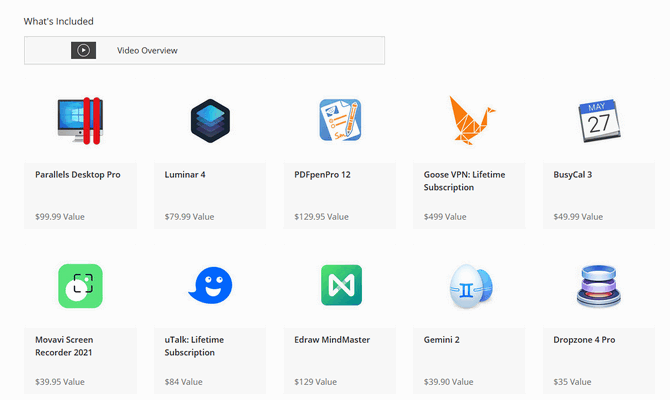Click the $99.99 Value text
This screenshot has height=400, width=670.
(x=60, y=217)
